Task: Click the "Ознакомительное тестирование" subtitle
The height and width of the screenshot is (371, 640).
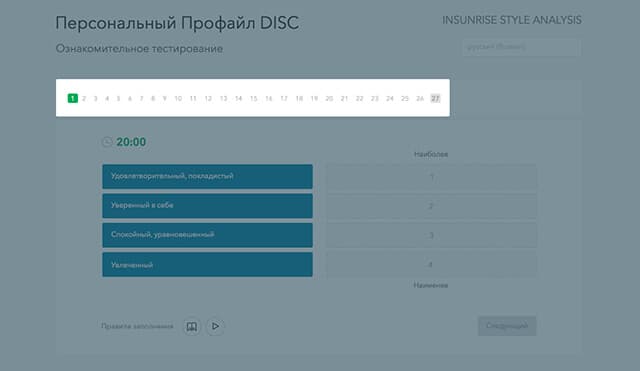Action: [x=139, y=49]
